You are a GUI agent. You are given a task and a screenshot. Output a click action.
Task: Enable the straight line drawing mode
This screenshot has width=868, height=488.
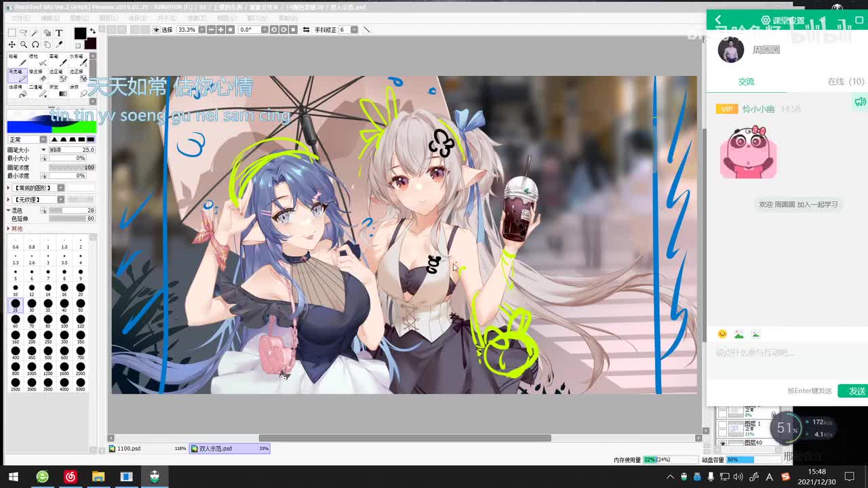tap(367, 30)
